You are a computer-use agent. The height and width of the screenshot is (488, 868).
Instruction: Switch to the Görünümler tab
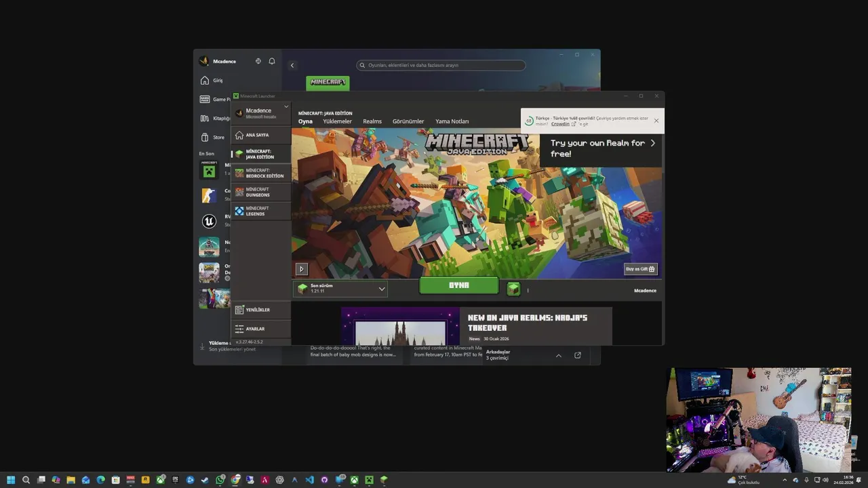[x=408, y=121]
